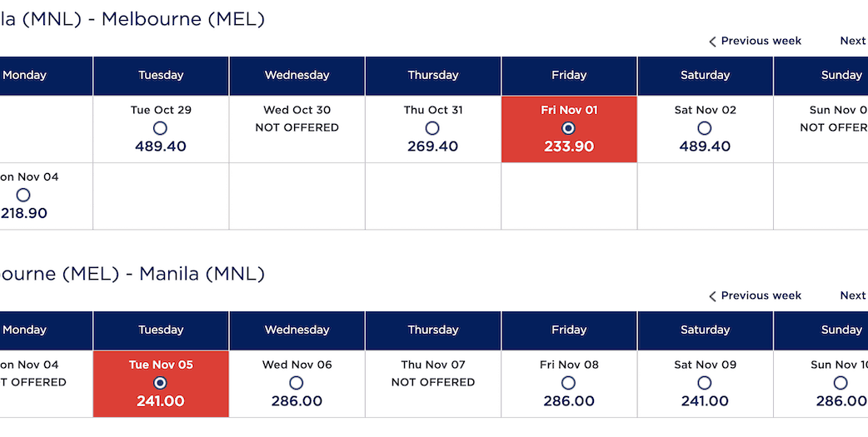Image resolution: width=868 pixels, height=437 pixels.
Task: Select the Thu Oct 31 269.40 fare
Action: [x=432, y=128]
